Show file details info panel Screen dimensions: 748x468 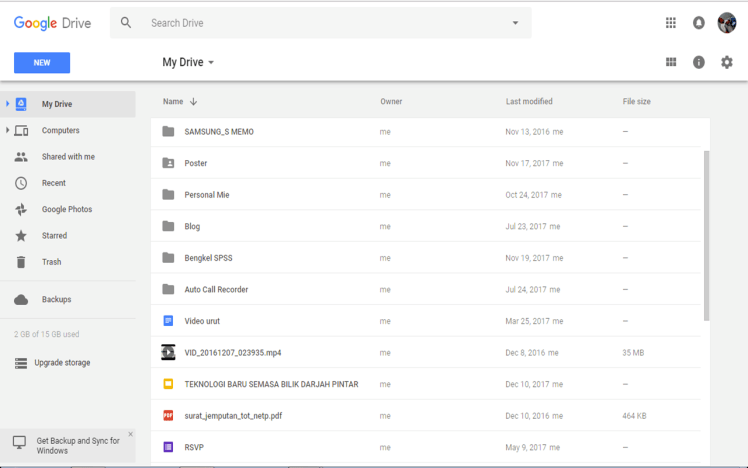pos(699,62)
